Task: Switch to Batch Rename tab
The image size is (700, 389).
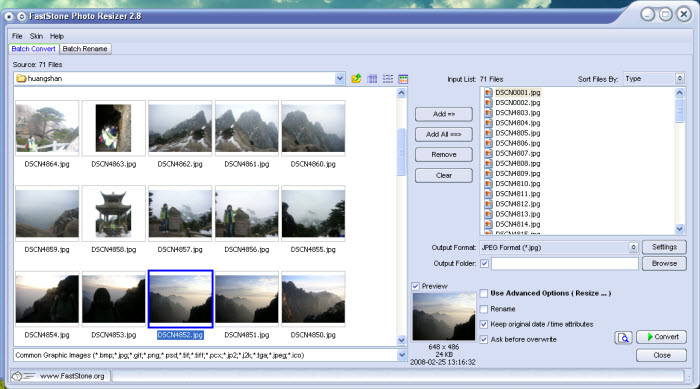Action: point(85,49)
